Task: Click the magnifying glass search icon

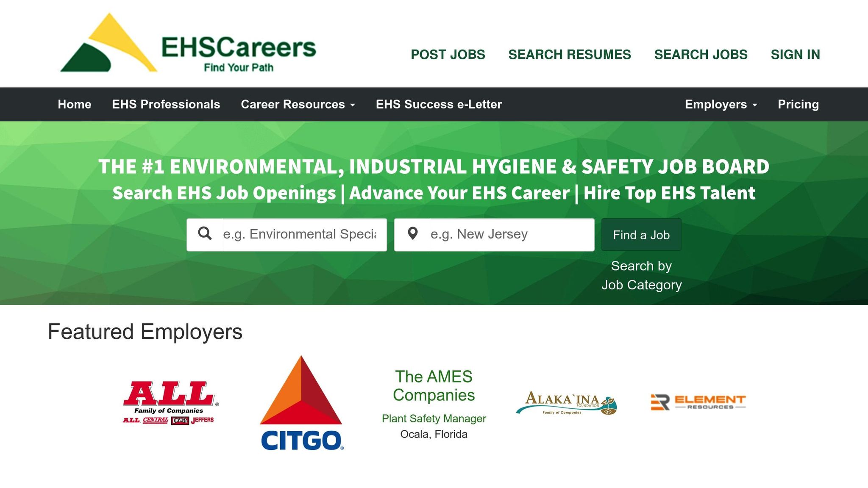Action: (x=205, y=233)
